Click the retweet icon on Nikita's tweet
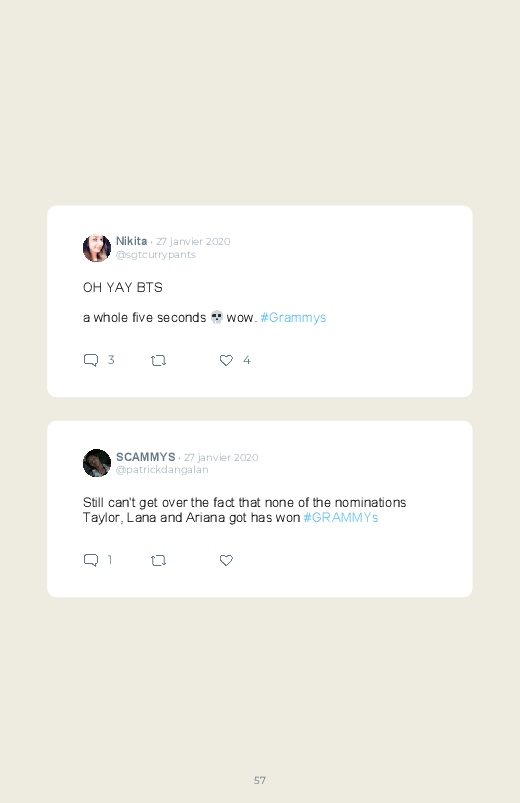520x803 pixels. pyautogui.click(x=158, y=361)
